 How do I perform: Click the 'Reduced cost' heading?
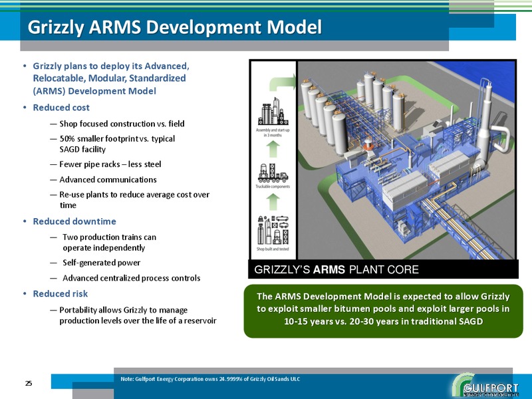pyautogui.click(x=61, y=108)
